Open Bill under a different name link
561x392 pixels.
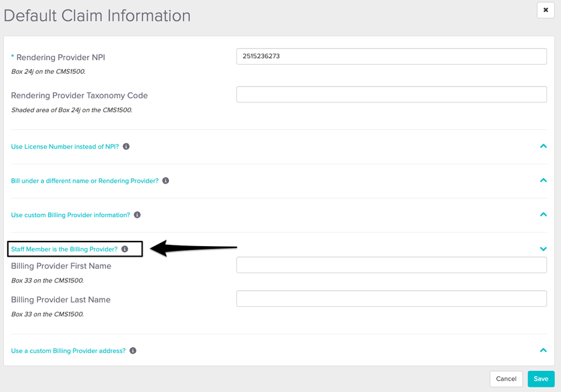coord(84,181)
